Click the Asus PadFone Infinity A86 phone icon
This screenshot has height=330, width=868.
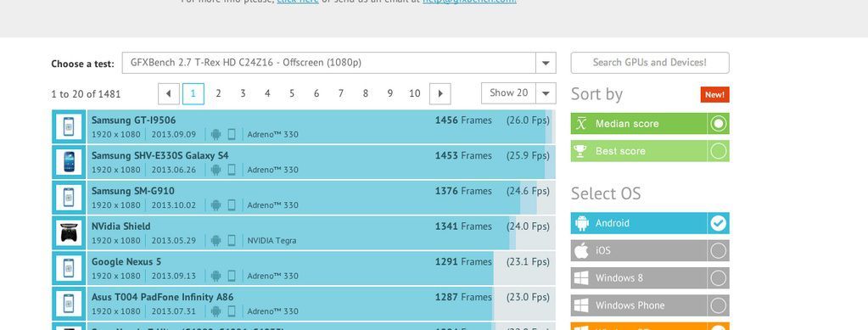[69, 304]
